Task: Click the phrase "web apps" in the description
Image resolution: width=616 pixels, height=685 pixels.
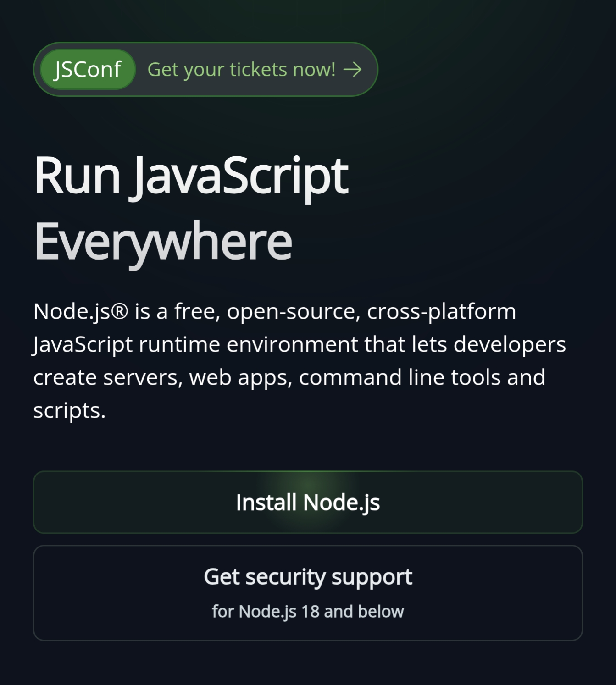Action: [x=240, y=378]
